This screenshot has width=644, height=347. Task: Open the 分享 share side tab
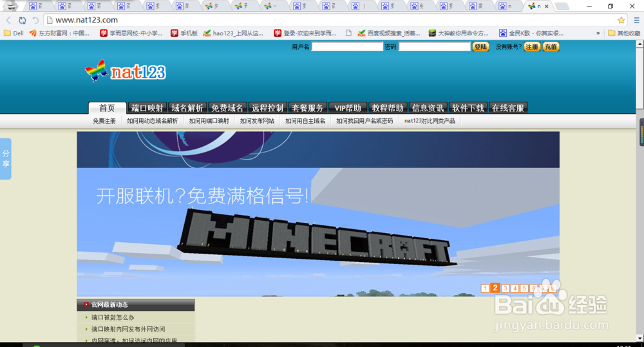pos(6,158)
